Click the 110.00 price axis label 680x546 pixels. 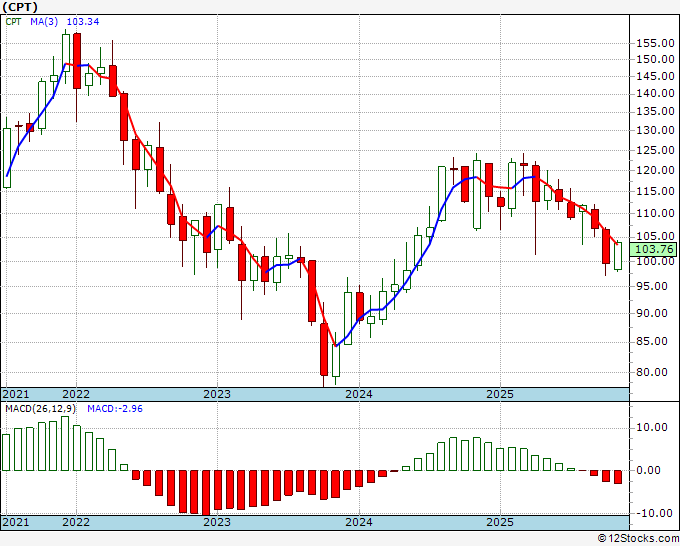(x=655, y=213)
